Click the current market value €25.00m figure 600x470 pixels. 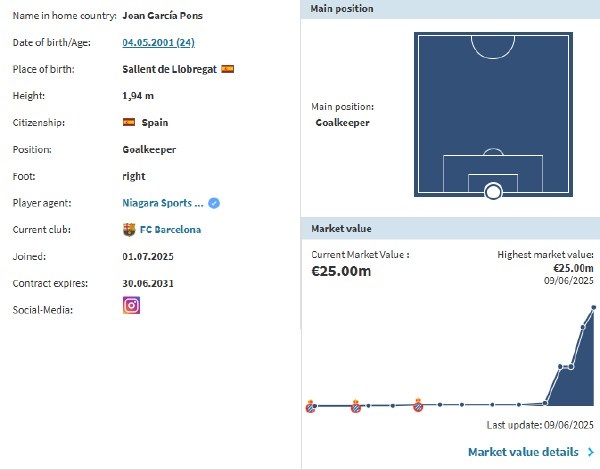click(x=341, y=272)
